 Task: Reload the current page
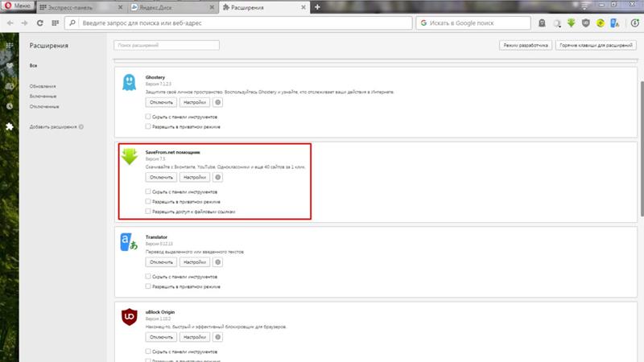click(39, 23)
